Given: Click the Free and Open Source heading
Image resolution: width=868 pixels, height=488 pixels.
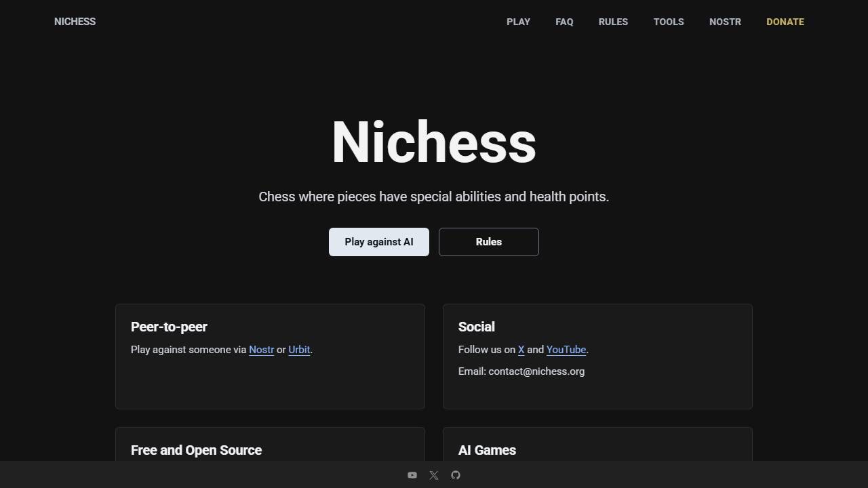Looking at the screenshot, I should point(196,450).
